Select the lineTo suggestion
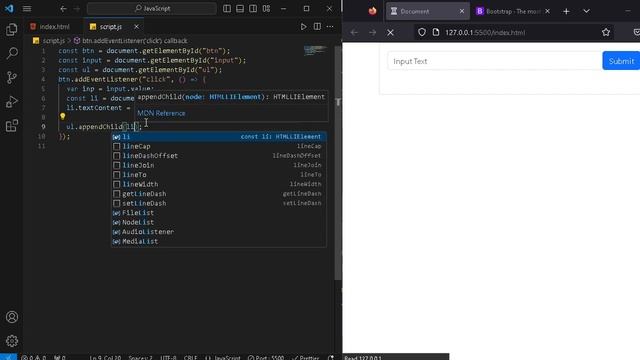 pyautogui.click(x=219, y=175)
